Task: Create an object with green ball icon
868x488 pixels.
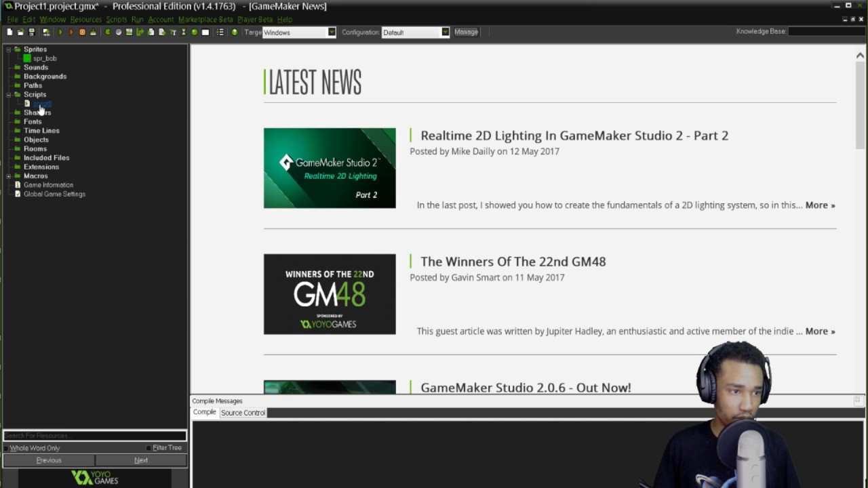Action: click(x=194, y=32)
